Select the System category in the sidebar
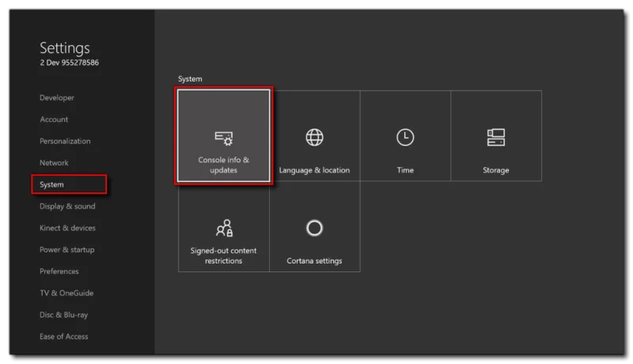The height and width of the screenshot is (364, 633). [x=69, y=184]
